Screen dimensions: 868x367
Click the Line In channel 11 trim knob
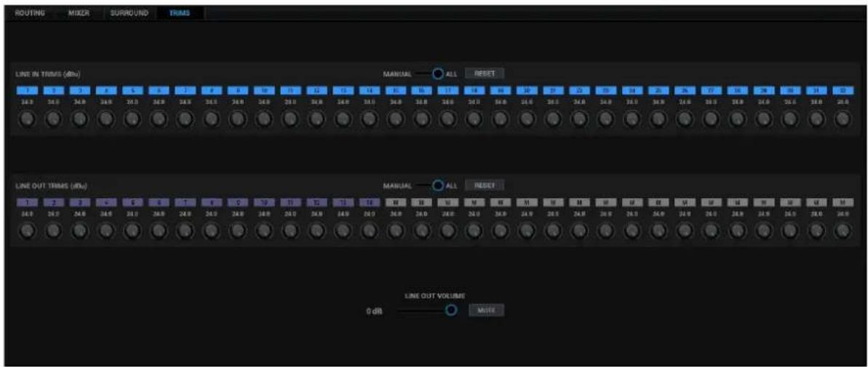point(290,119)
